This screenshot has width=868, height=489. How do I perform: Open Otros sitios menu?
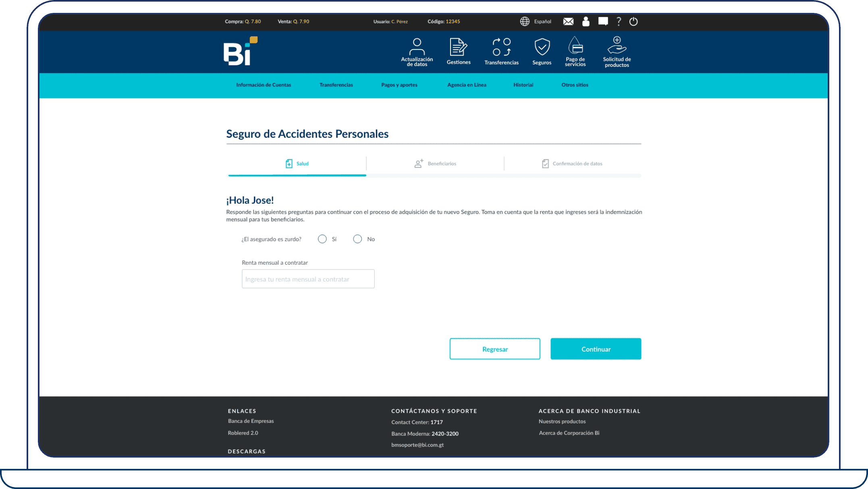pos(575,85)
